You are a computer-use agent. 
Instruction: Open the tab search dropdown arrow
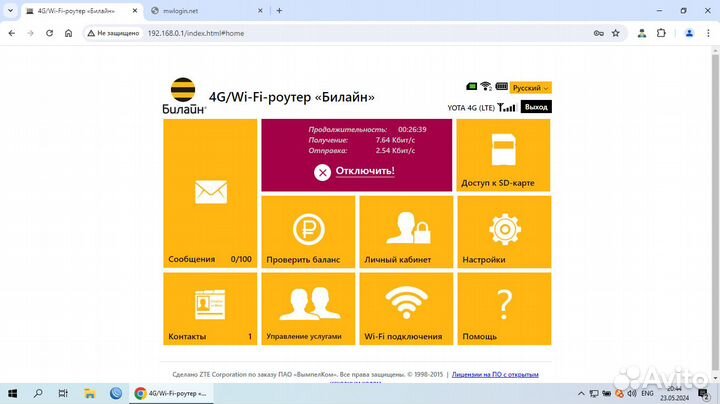click(10, 11)
